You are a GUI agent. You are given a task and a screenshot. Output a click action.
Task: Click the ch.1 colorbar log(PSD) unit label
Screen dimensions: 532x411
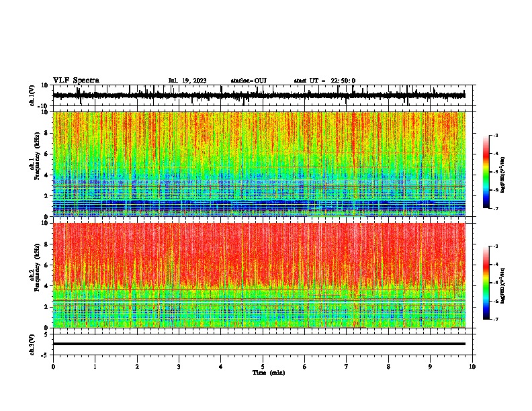pyautogui.click(x=503, y=175)
